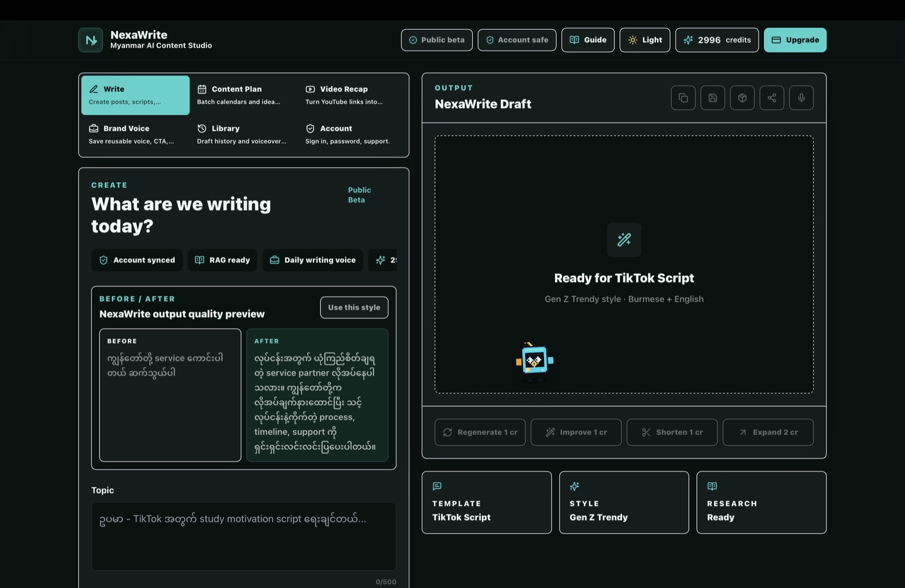Switch to the Content Plan tab

click(x=244, y=95)
